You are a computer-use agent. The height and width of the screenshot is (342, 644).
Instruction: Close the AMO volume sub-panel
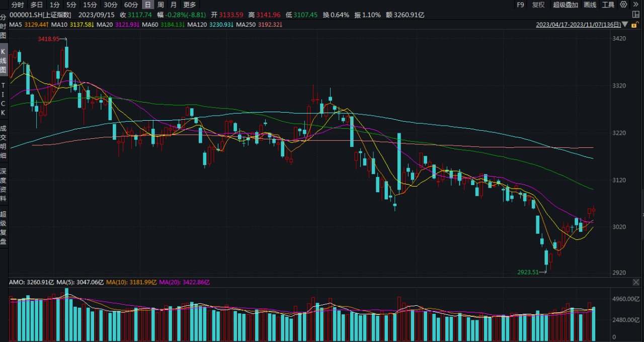coord(636,282)
